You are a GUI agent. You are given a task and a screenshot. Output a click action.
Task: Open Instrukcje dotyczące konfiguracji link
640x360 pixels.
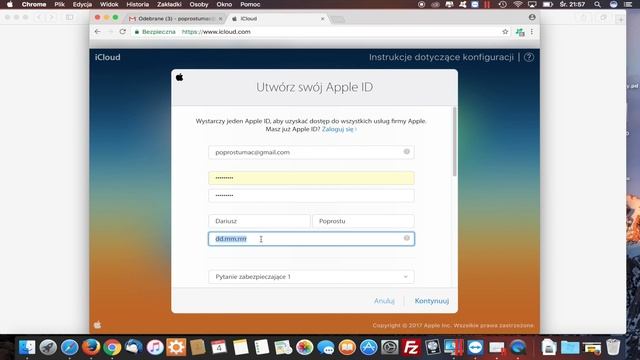441,57
